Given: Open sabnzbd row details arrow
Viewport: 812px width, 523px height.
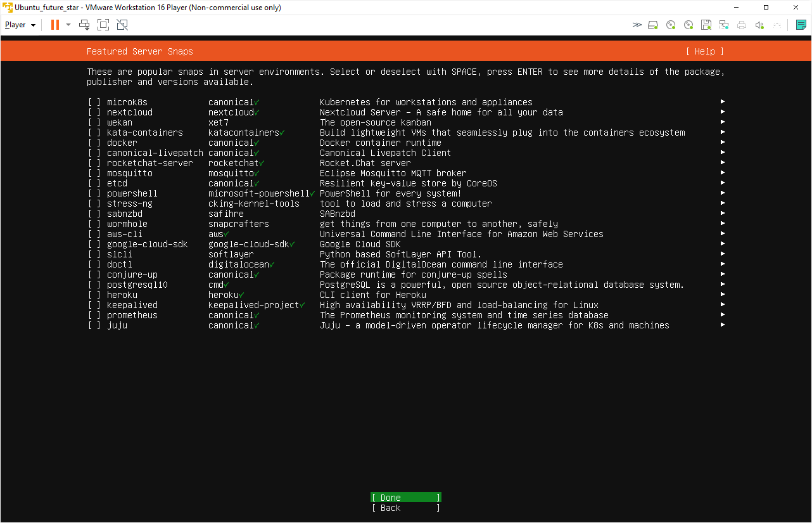Looking at the screenshot, I should [x=723, y=214].
